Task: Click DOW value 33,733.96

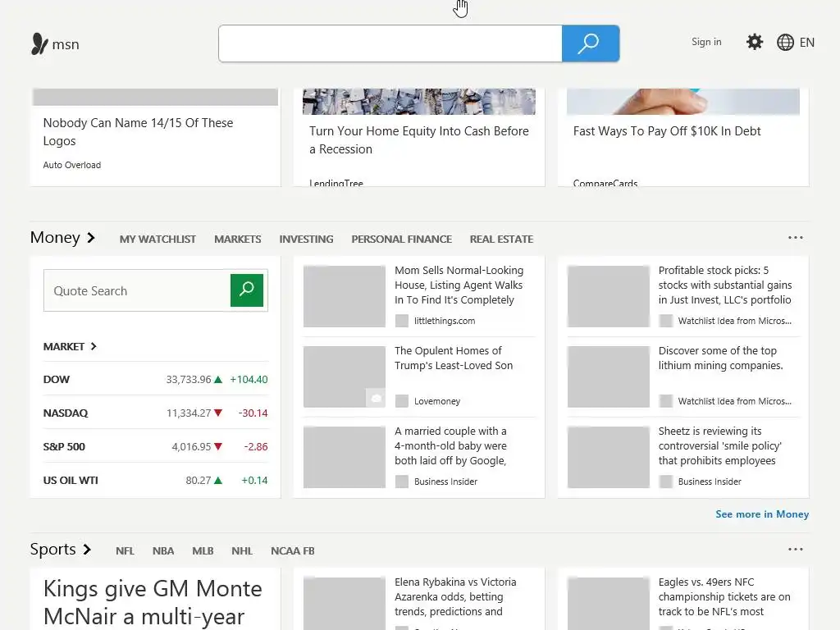Action: [189, 379]
